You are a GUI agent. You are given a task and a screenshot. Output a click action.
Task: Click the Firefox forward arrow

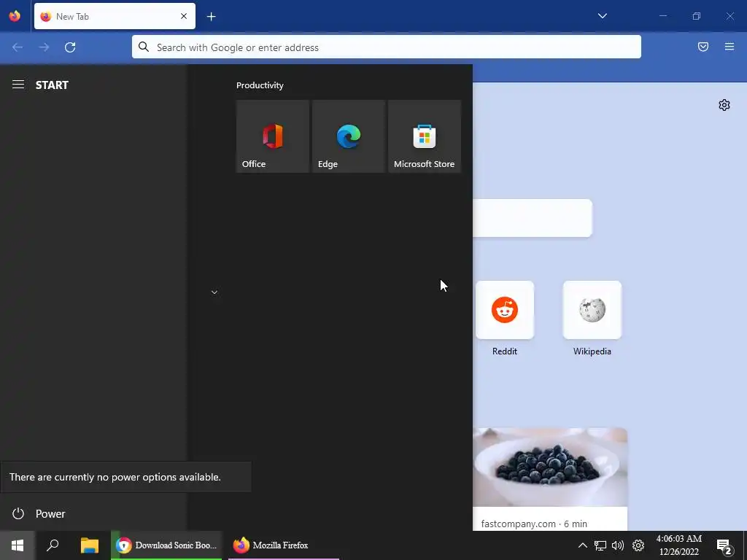pyautogui.click(x=44, y=47)
